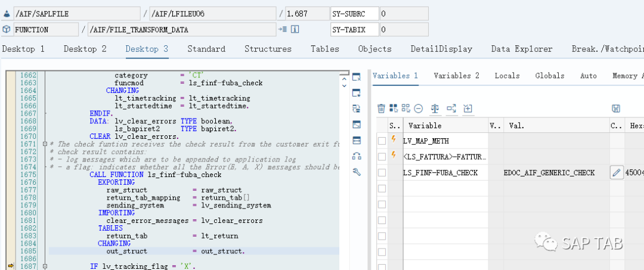Click the wrench services tool icon
644x270 pixels.
coord(357,172)
